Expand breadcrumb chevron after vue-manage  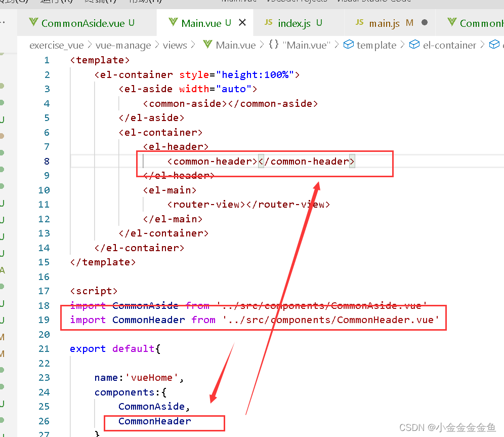point(157,45)
